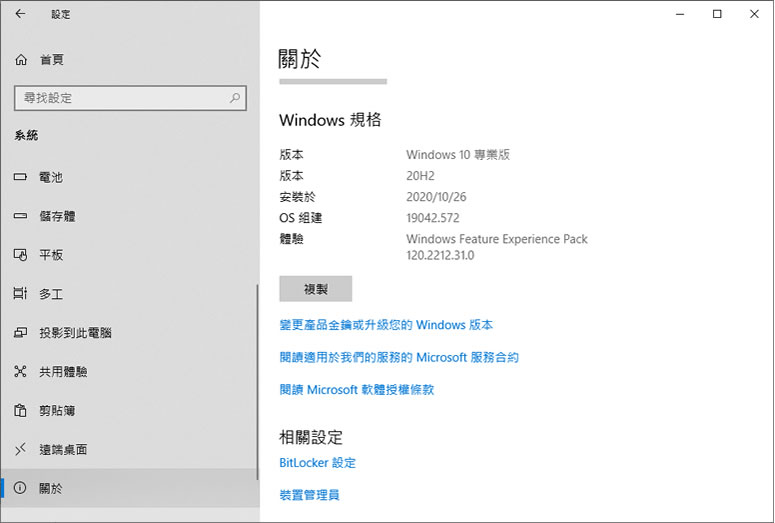775x523 pixels.
Task: Select 投影到此電腦 in the sidebar
Action: click(130, 333)
